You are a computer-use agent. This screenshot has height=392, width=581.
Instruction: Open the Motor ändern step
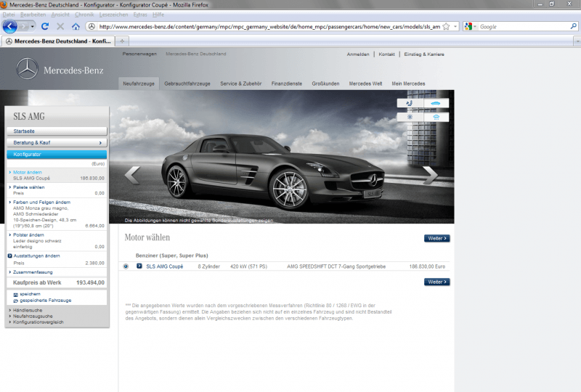point(28,172)
